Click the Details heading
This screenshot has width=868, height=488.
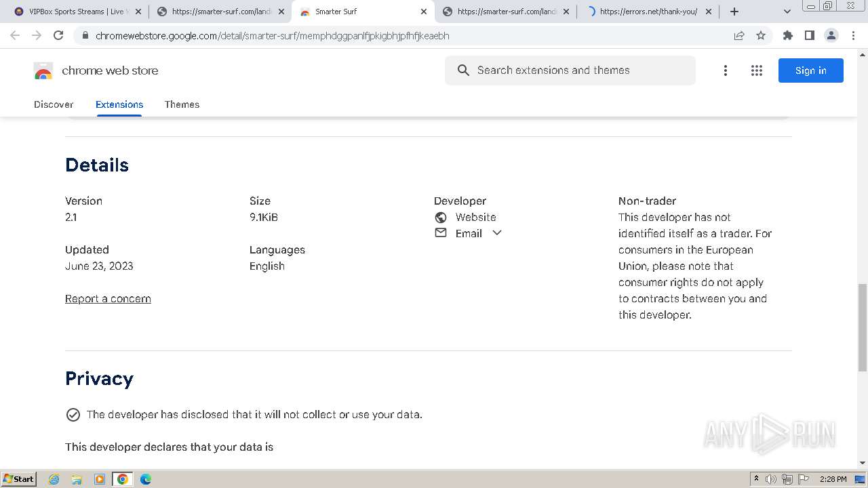(97, 165)
